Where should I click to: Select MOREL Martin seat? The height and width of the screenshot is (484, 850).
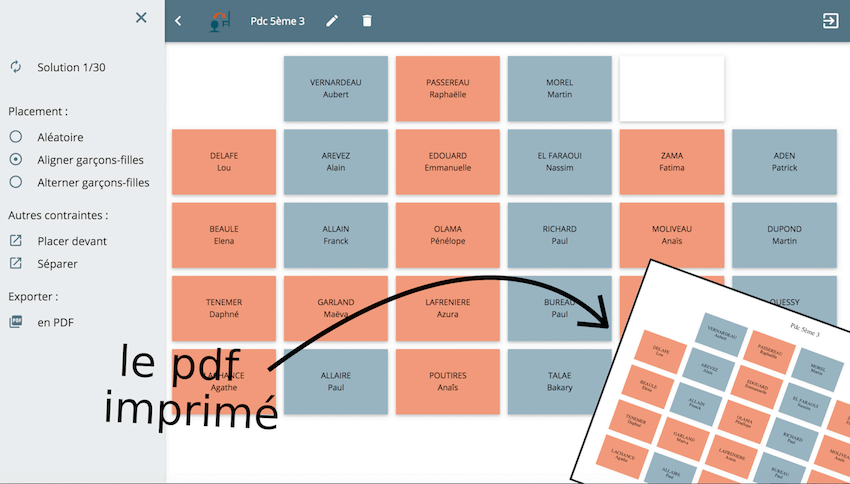pos(559,88)
